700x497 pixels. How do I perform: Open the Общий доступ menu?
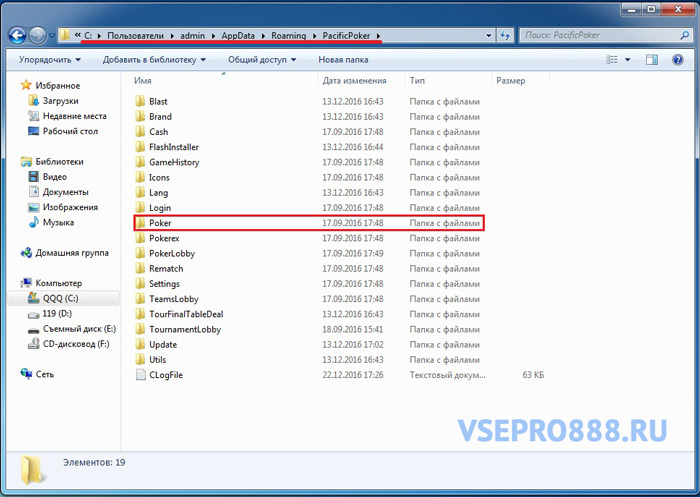pyautogui.click(x=262, y=59)
